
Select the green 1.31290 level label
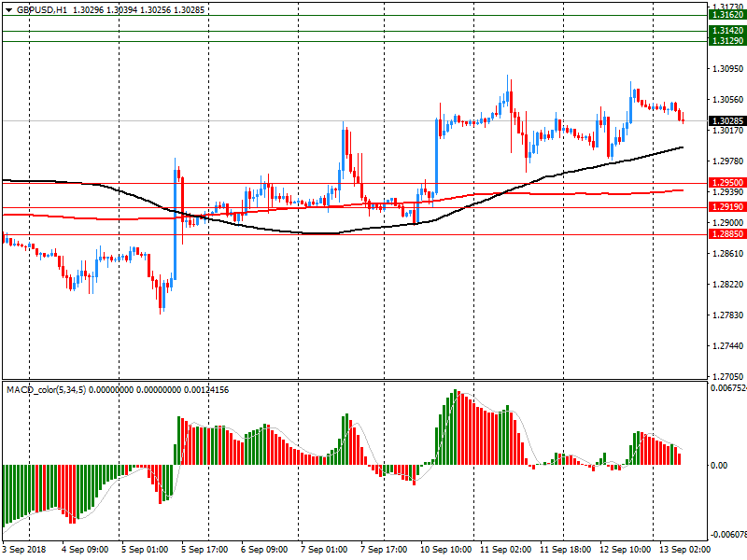pos(726,42)
